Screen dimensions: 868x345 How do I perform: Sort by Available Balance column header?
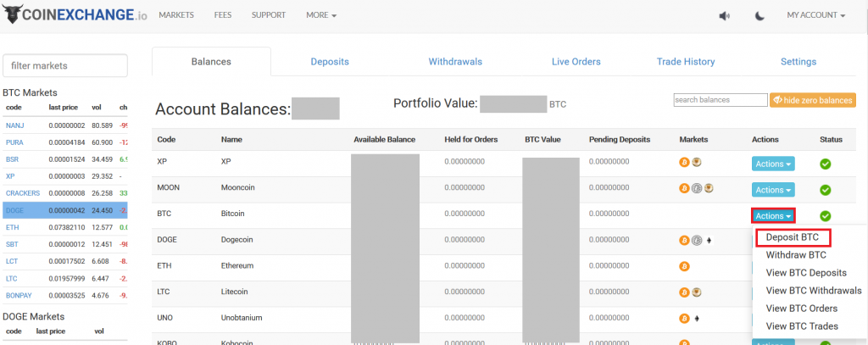click(x=384, y=140)
